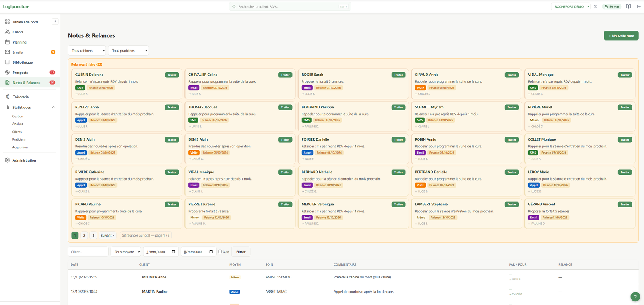Click the Clients people icon in sidebar

(7, 32)
